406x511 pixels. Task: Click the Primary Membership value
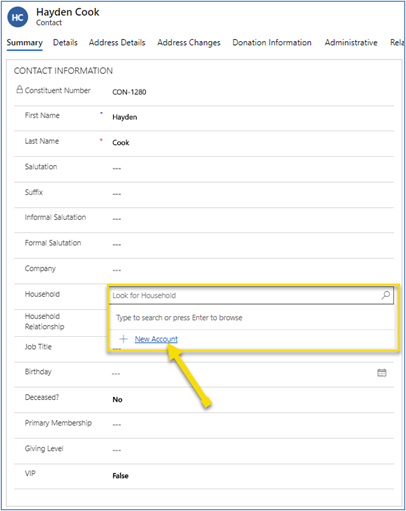pyautogui.click(x=117, y=425)
